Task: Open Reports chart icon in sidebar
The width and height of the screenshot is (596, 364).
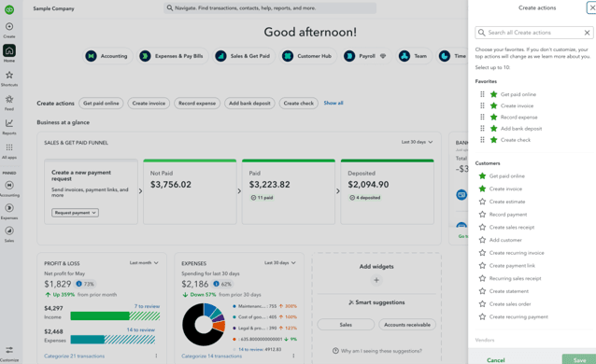Action: pyautogui.click(x=9, y=123)
